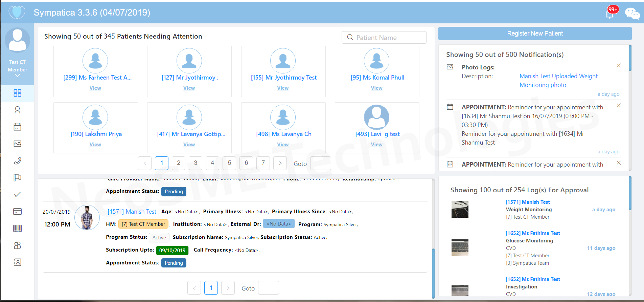Open the notifications bell icon
The image size is (644, 302).
(610, 14)
